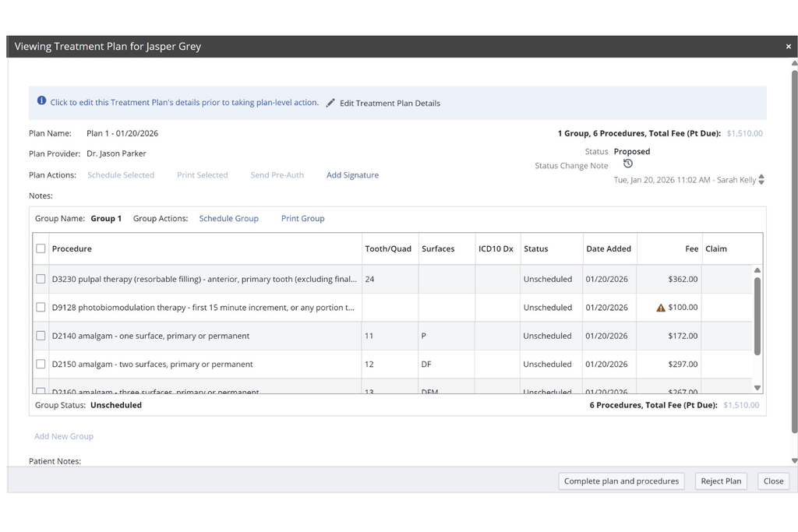
Task: Check the D3230 pulpal therapy row checkbox
Action: (x=41, y=279)
